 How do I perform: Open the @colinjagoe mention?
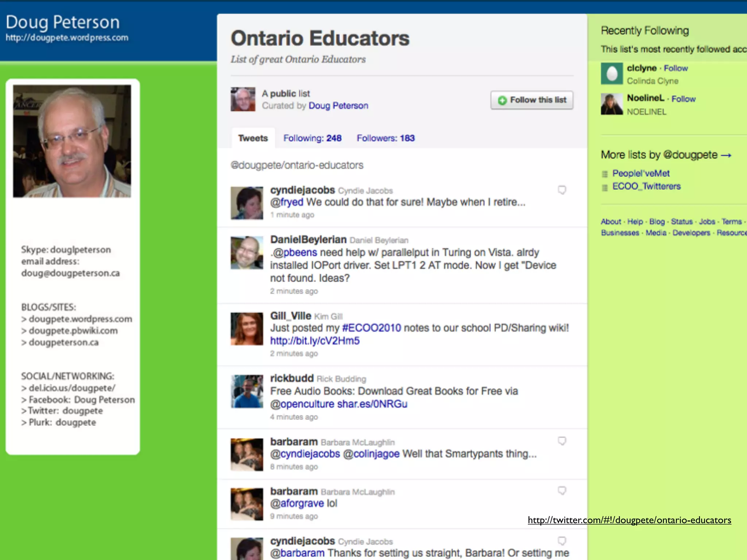coord(371,454)
